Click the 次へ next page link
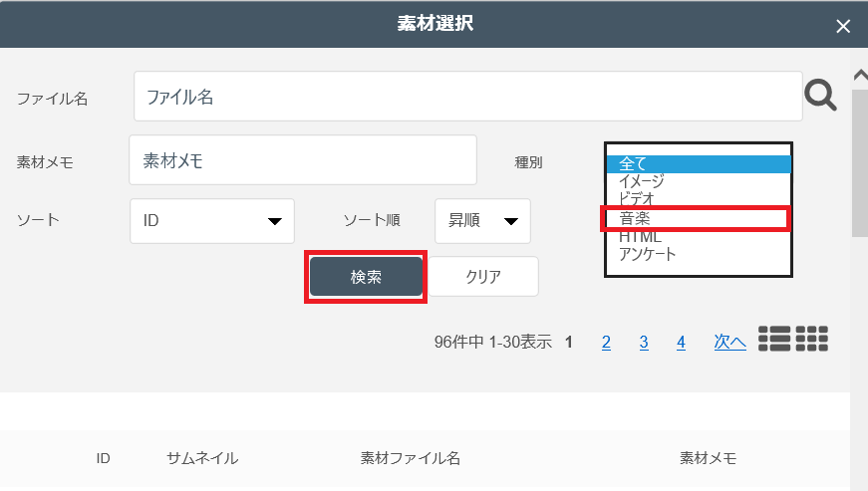The image size is (868, 491). click(729, 342)
